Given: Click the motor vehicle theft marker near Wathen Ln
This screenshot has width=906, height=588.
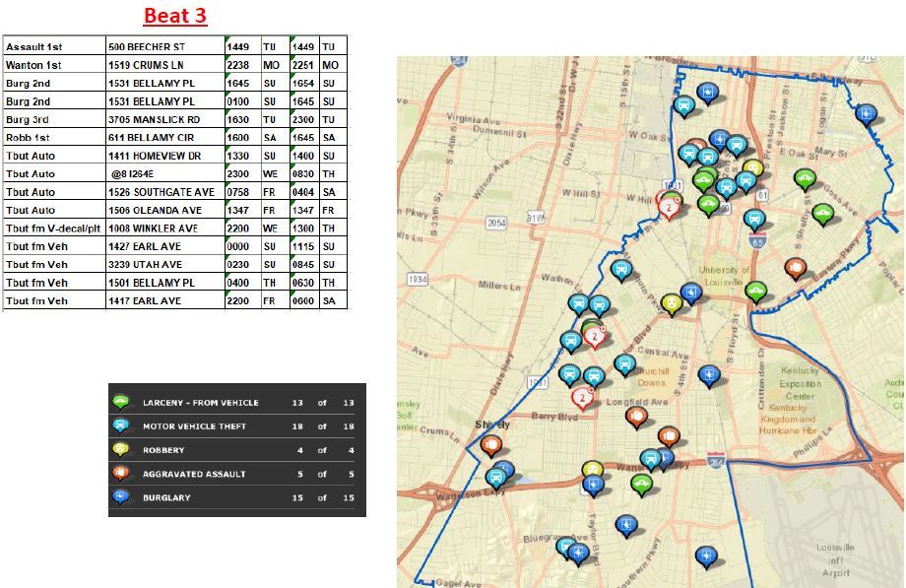Looking at the screenshot, I should click(620, 268).
